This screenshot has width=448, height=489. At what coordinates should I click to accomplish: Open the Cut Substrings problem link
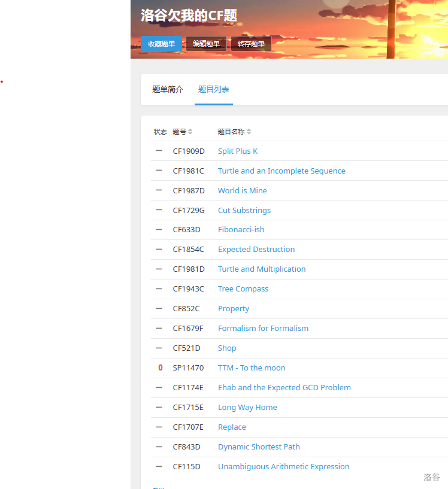(244, 211)
